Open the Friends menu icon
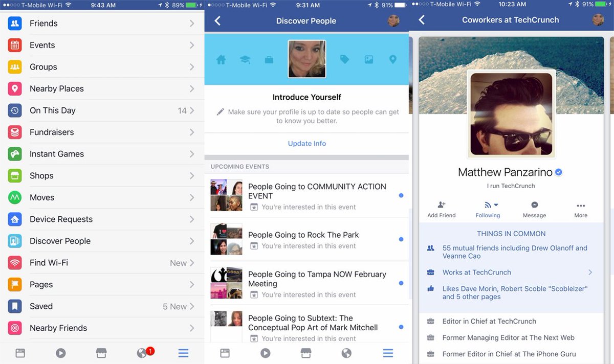The height and width of the screenshot is (364, 614). (15, 24)
